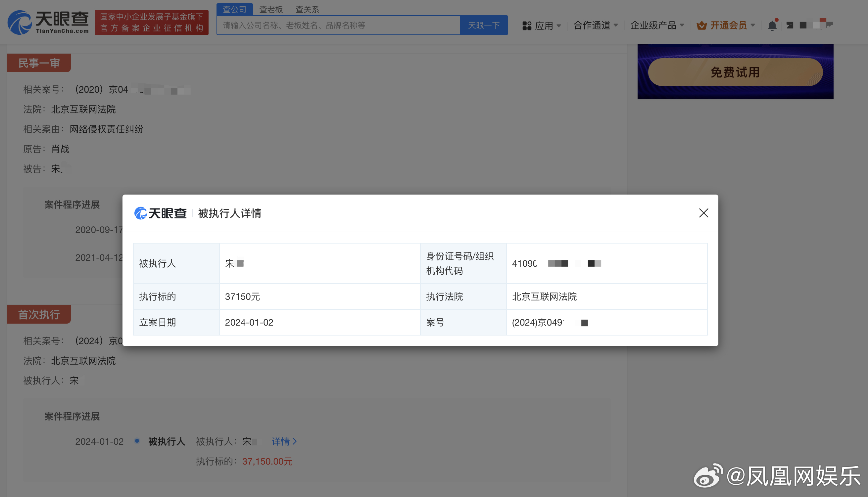Switch to the 查老板 search tab
The image size is (868, 497).
coord(271,9)
